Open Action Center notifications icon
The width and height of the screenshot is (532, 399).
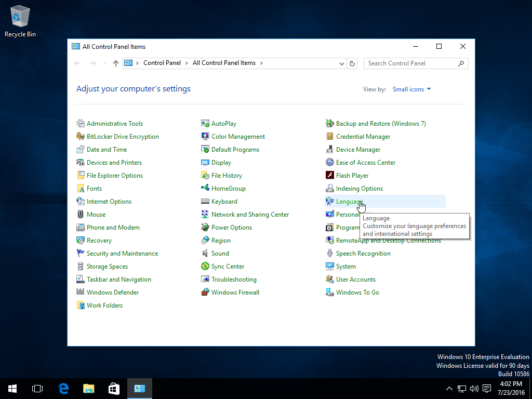[487, 389]
